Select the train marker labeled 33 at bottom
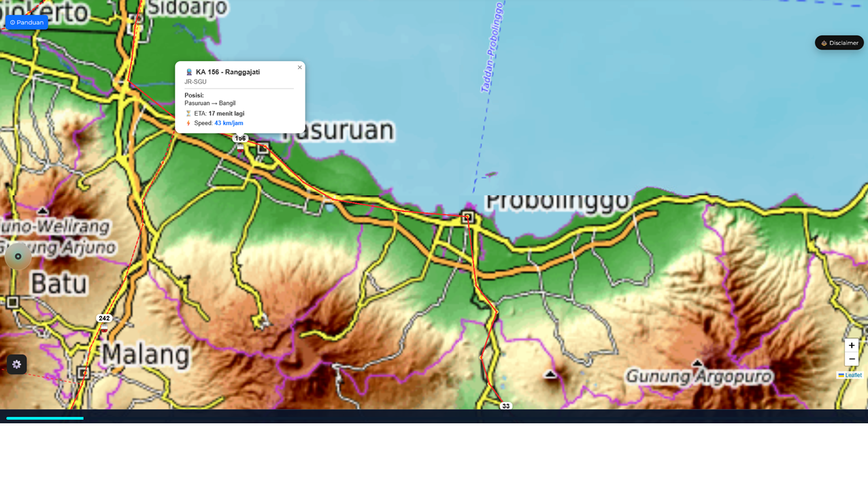 [506, 406]
